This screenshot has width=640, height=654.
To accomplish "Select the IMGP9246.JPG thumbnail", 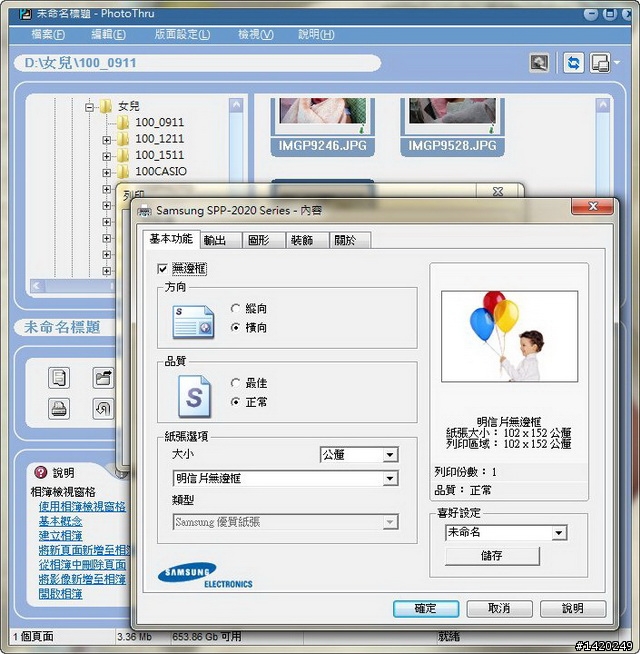I will click(323, 127).
